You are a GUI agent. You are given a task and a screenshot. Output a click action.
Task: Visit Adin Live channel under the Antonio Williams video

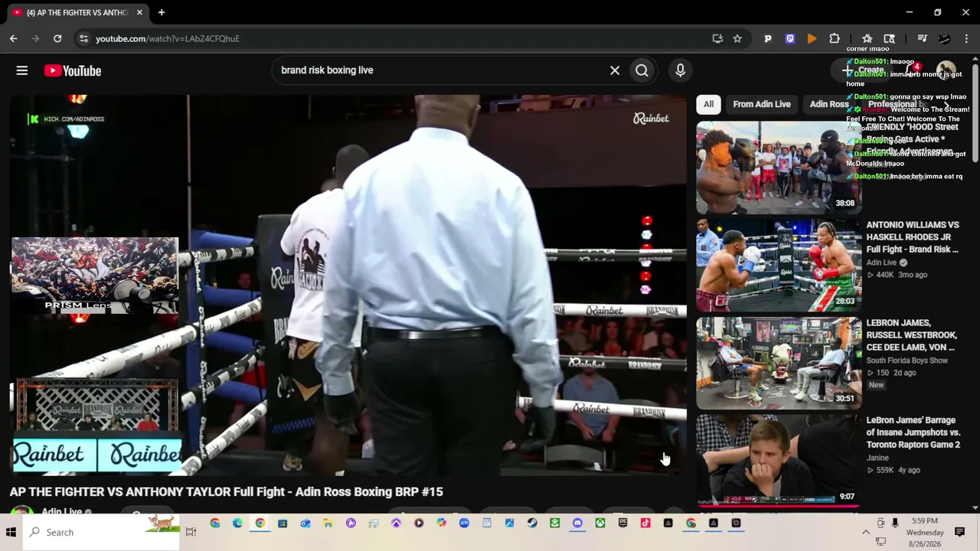pyautogui.click(x=881, y=262)
